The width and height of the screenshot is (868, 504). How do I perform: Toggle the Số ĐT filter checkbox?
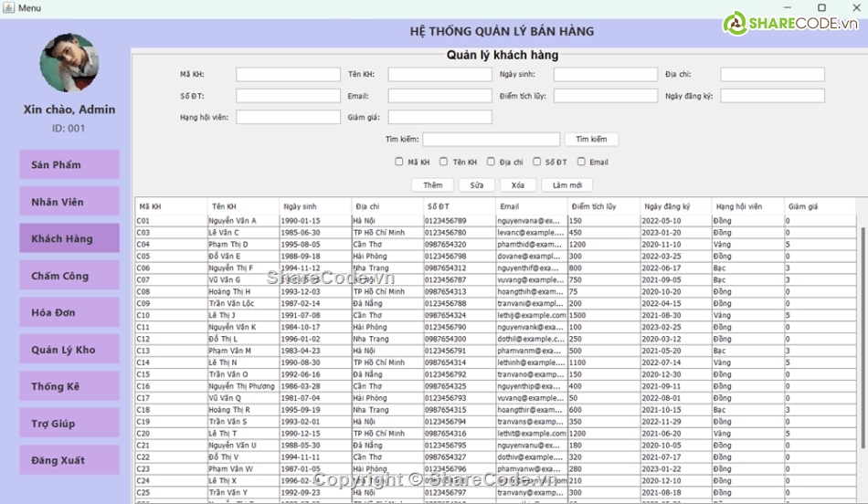click(x=537, y=163)
